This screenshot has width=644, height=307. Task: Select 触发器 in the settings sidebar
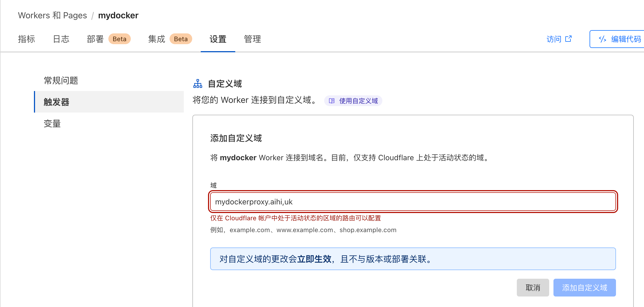(x=57, y=102)
